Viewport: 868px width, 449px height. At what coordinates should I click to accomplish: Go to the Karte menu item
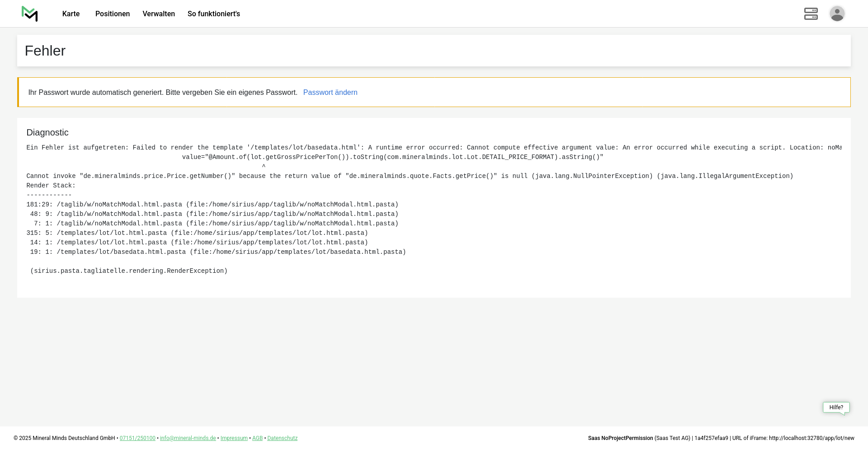[71, 14]
